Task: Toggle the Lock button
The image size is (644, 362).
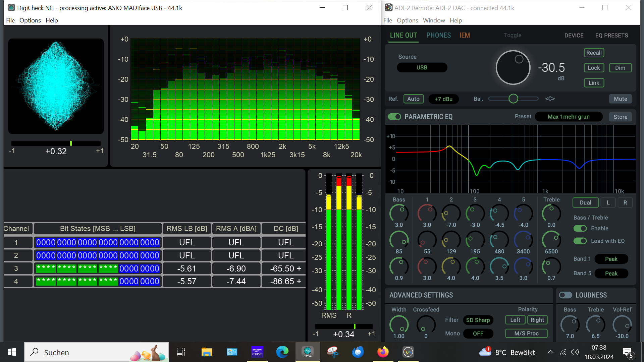Action: click(594, 68)
